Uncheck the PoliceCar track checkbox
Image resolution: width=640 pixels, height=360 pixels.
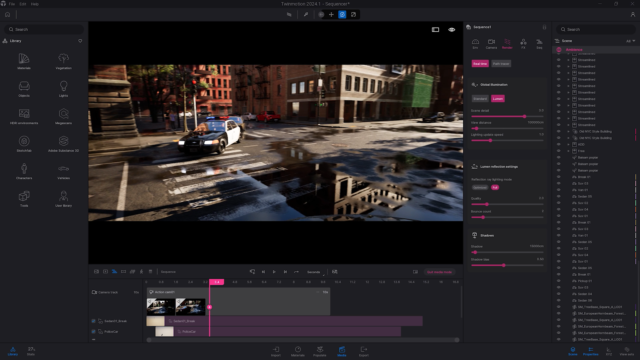pos(93,331)
